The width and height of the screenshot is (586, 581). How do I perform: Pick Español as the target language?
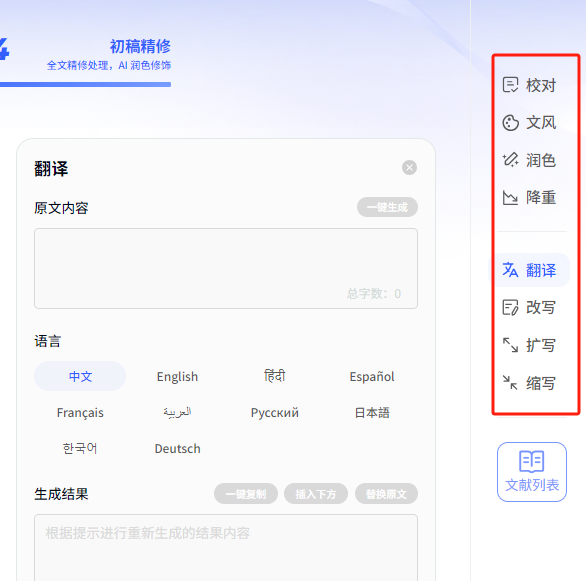click(x=372, y=376)
